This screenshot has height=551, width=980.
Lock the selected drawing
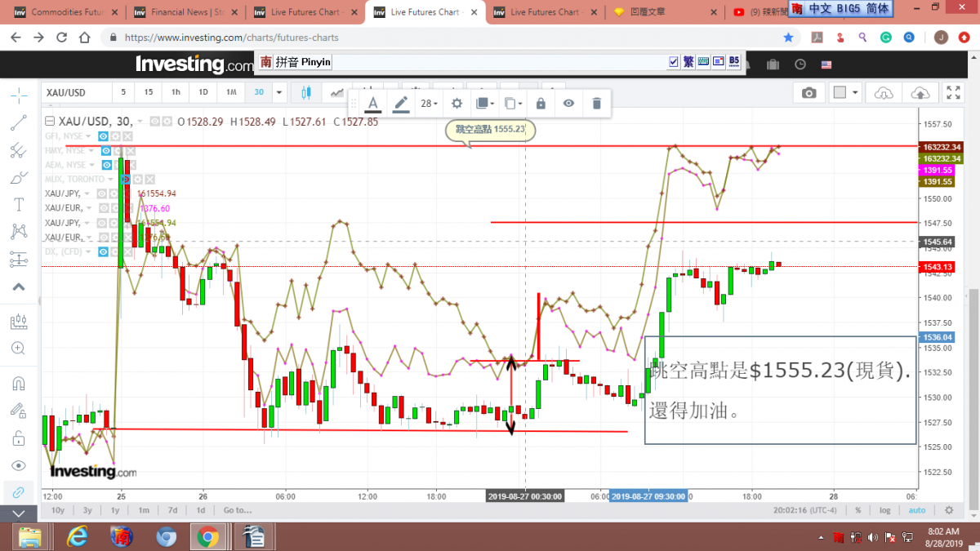click(x=541, y=103)
